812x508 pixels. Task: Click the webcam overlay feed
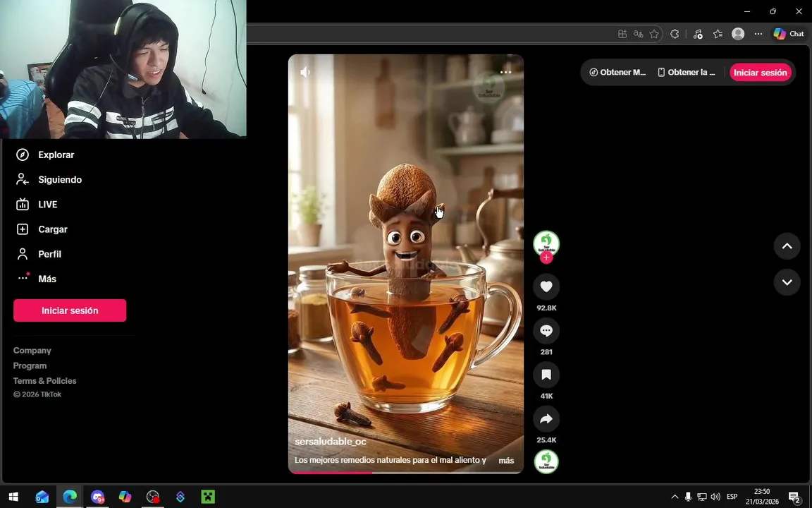coord(123,69)
